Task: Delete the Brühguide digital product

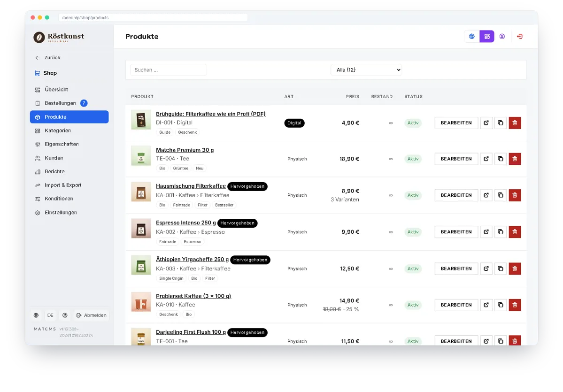Action: [515, 123]
